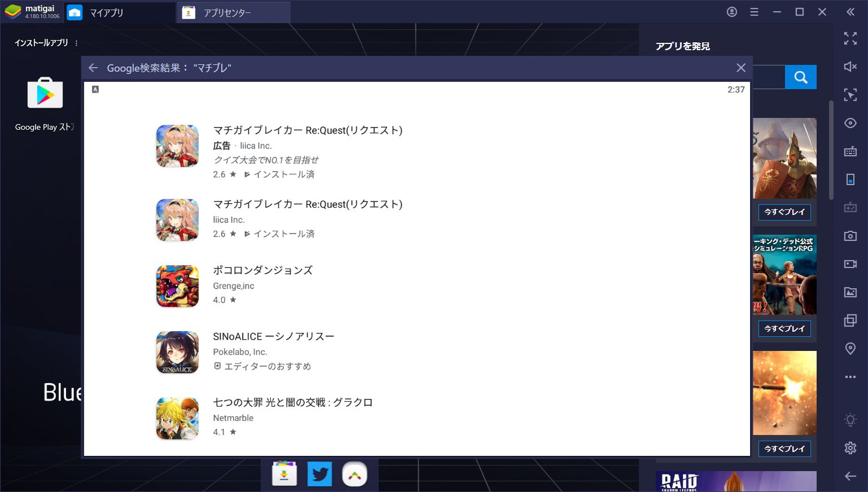Click the Grenge,inc developer name

click(234, 286)
